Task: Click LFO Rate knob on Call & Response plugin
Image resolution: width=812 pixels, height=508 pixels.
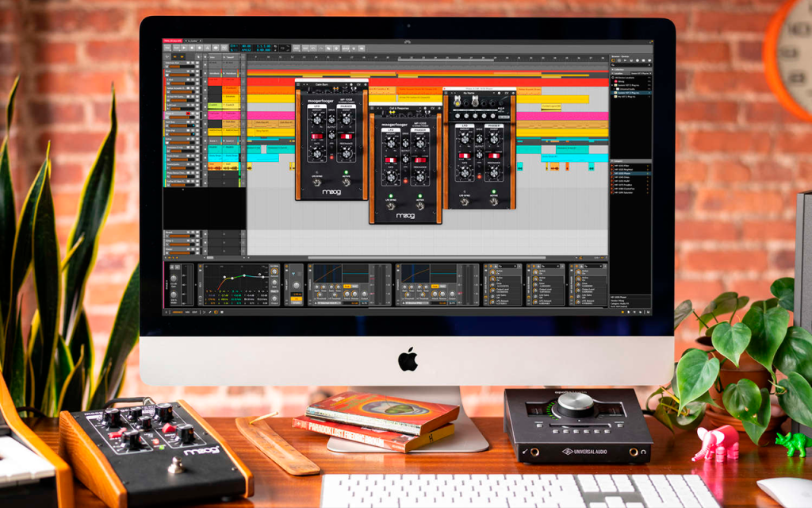Action: pos(392,177)
